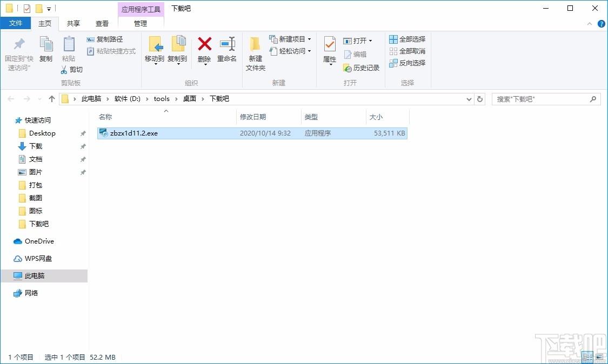Invert selection (反向选择)

click(407, 63)
